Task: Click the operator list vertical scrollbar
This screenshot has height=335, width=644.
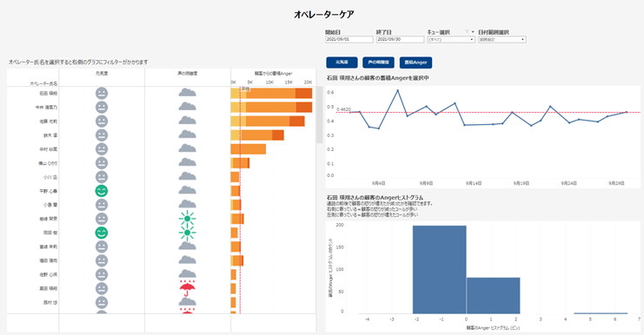Action: [319, 115]
